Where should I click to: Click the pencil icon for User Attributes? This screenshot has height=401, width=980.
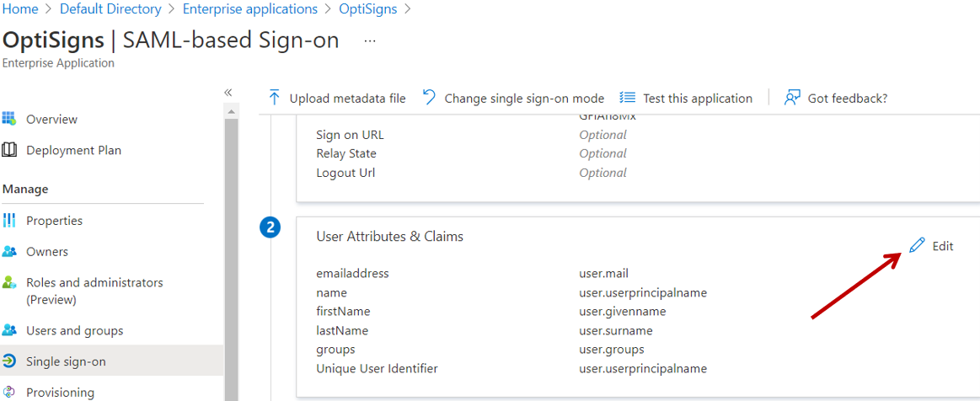[916, 245]
